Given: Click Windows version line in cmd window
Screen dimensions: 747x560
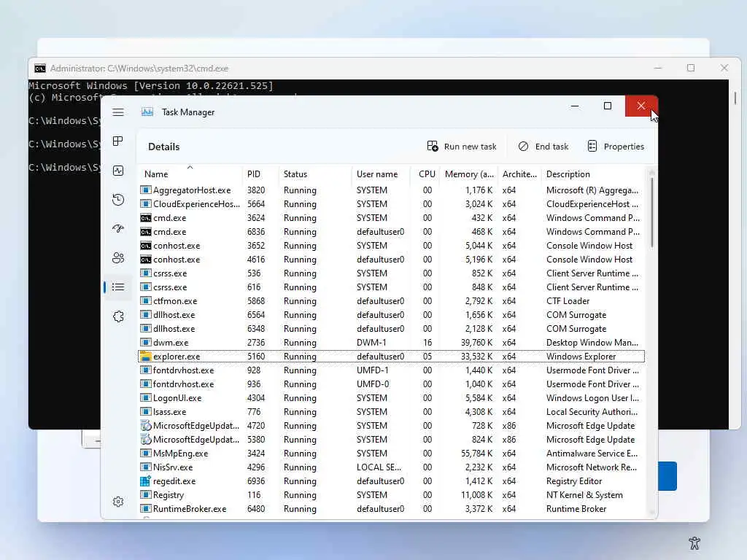Looking at the screenshot, I should [x=151, y=86].
